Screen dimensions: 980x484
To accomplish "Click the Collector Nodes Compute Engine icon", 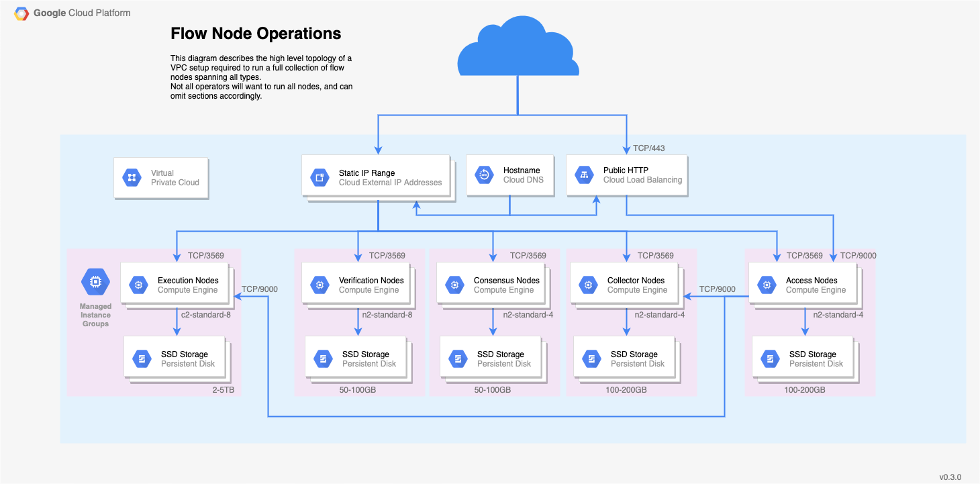I will [x=588, y=285].
